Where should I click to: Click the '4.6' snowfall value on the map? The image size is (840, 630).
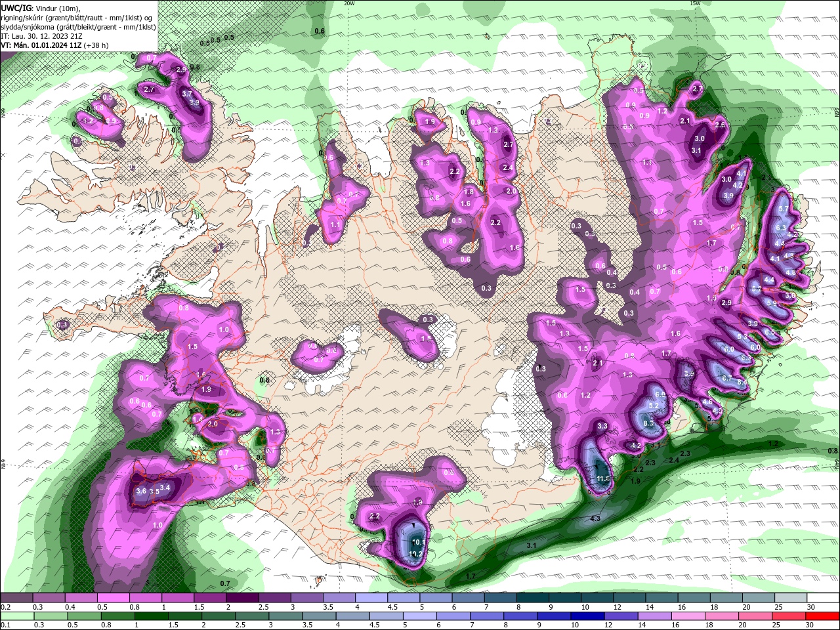click(707, 402)
